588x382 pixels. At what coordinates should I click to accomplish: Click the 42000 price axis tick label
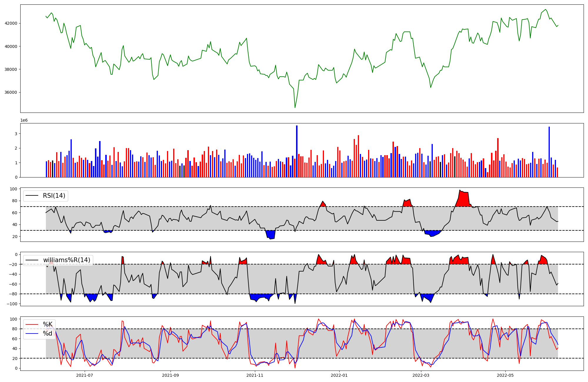point(11,23)
